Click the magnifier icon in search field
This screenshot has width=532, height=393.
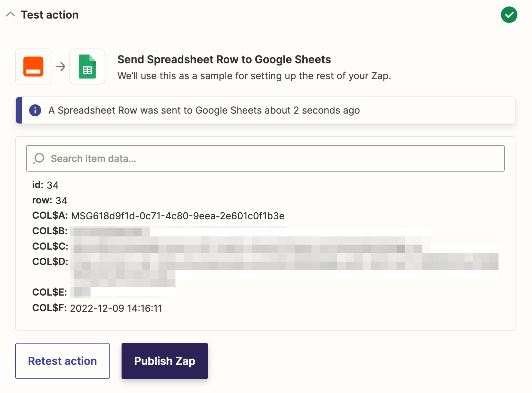[x=39, y=158]
